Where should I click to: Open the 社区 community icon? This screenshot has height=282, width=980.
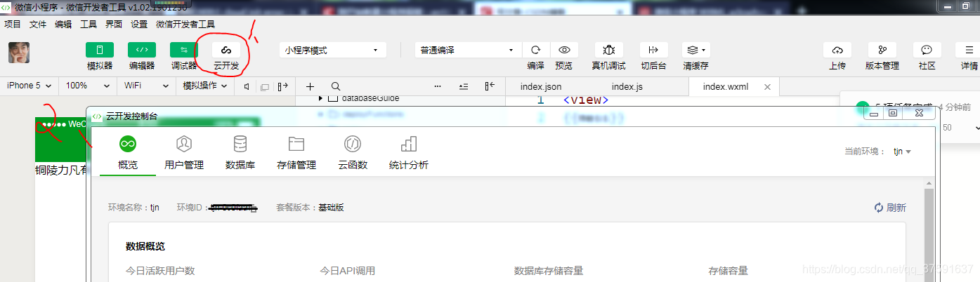(x=927, y=51)
